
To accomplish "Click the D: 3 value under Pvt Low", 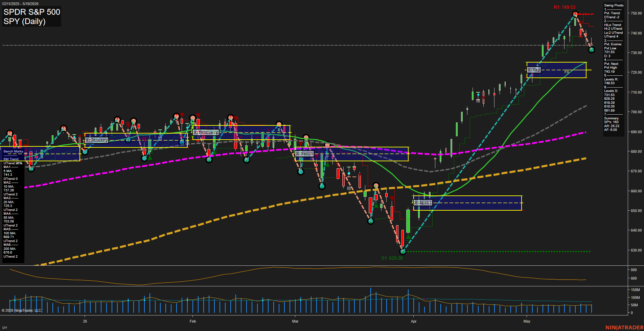I will 607,56.
